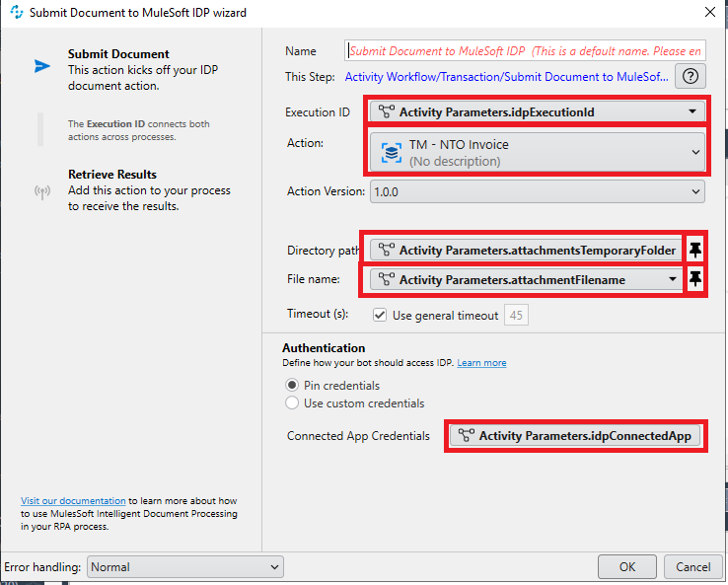The width and height of the screenshot is (728, 585).
Task: Click variable icon in Connected App Credentials
Action: 467,435
